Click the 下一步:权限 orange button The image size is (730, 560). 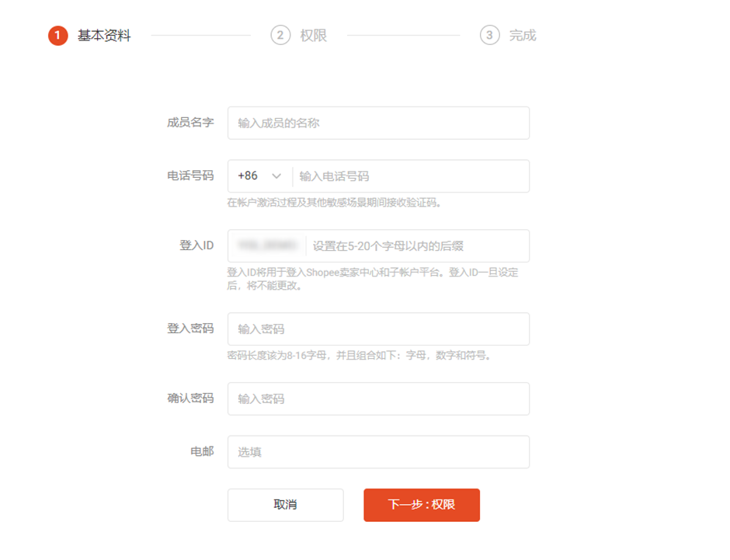click(x=422, y=505)
